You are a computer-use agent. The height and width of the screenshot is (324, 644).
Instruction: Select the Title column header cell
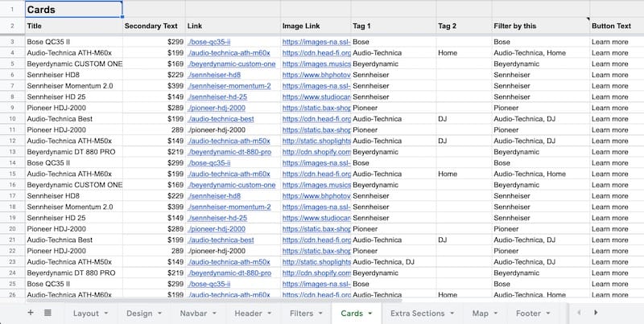tap(74, 26)
